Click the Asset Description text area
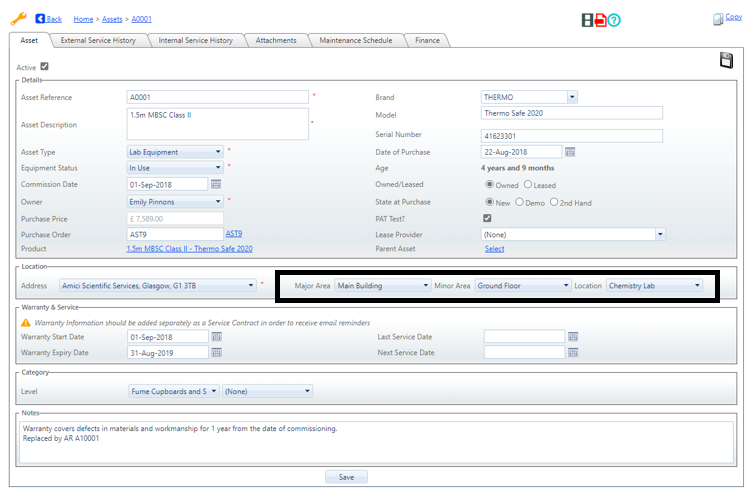747x492 pixels. pyautogui.click(x=218, y=124)
